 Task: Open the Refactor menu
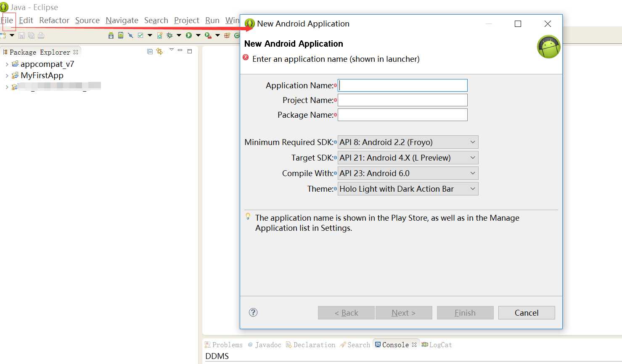point(54,20)
